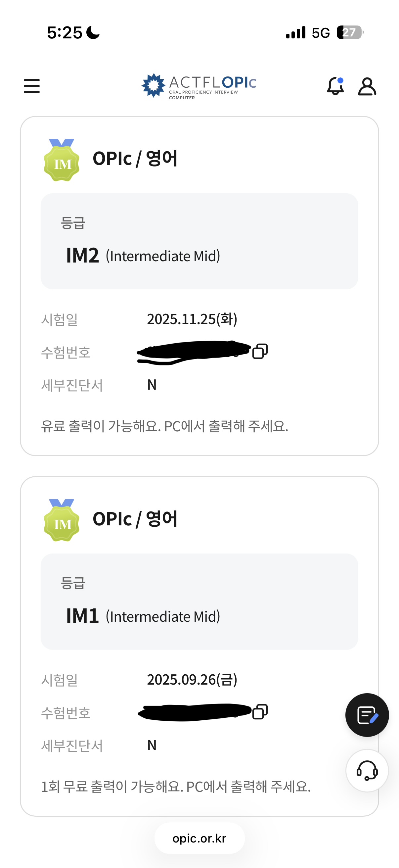Copy the exam number for the IM2 result
This screenshot has height=868, width=399.
260,351
